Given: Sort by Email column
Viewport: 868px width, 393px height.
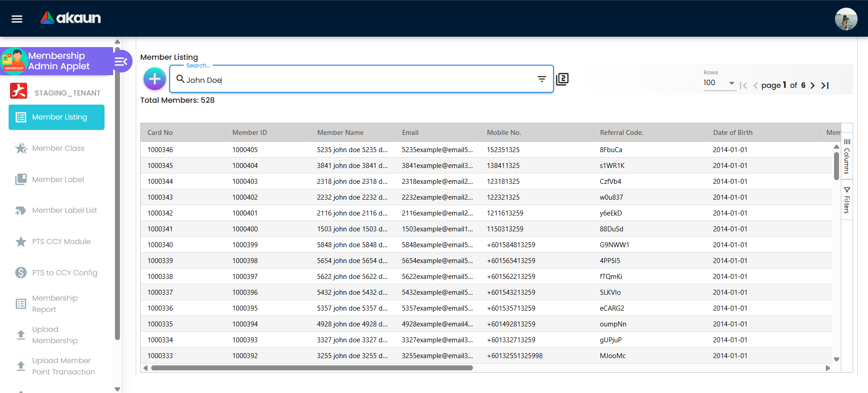Looking at the screenshot, I should pos(410,133).
